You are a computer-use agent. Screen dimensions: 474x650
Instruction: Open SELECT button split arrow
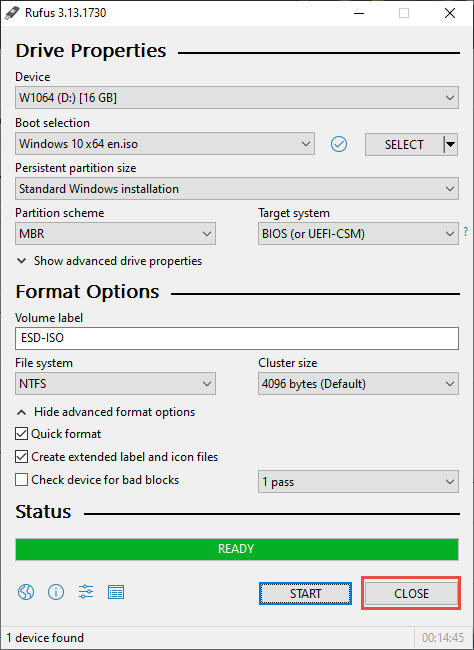(x=450, y=145)
